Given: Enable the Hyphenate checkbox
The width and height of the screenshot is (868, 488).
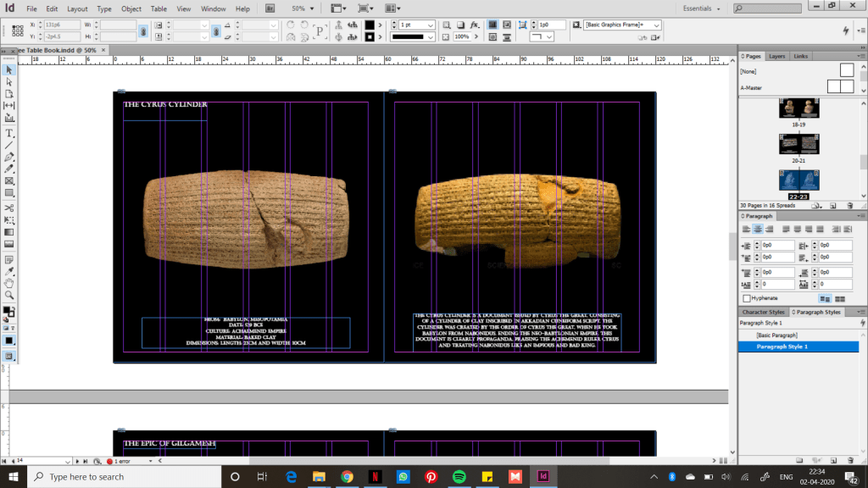Looking at the screenshot, I should [x=747, y=298].
